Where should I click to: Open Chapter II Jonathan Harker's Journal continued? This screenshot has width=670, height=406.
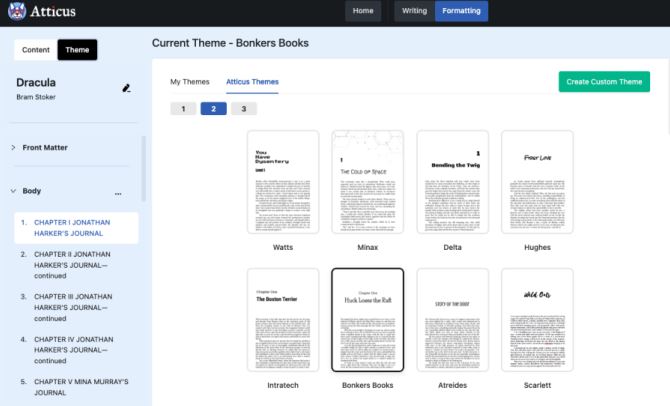[76, 265]
